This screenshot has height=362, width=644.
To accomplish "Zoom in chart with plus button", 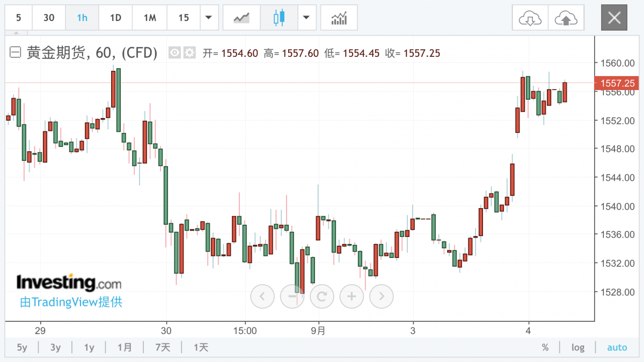I will click(352, 295).
